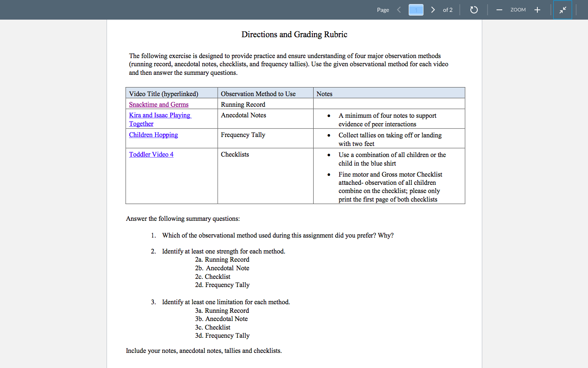Viewport: 588px width, 368px height.
Task: Click the Checklists table cell
Action: (265, 176)
